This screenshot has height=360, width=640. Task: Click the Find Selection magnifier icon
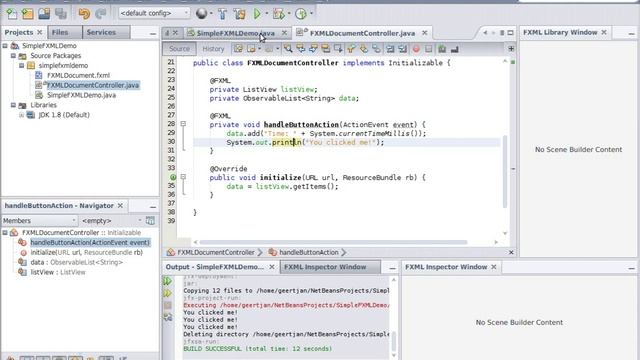click(x=288, y=49)
